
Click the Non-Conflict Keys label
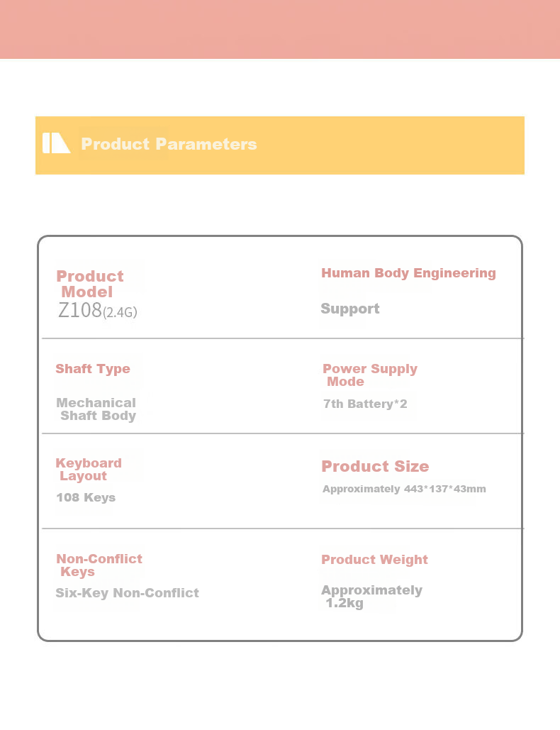pos(99,565)
